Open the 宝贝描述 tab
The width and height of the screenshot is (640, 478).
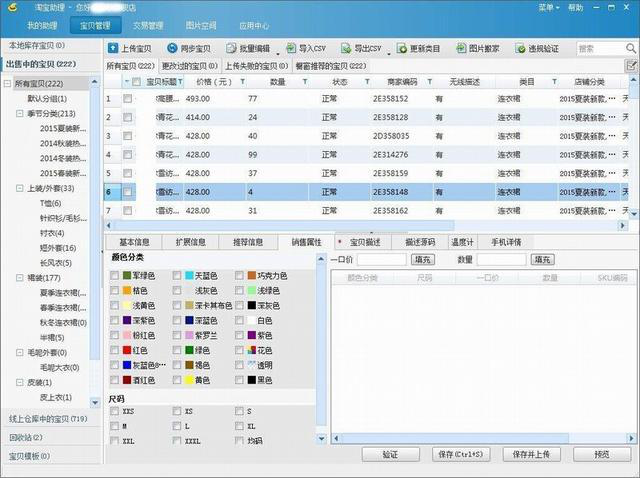(366, 242)
